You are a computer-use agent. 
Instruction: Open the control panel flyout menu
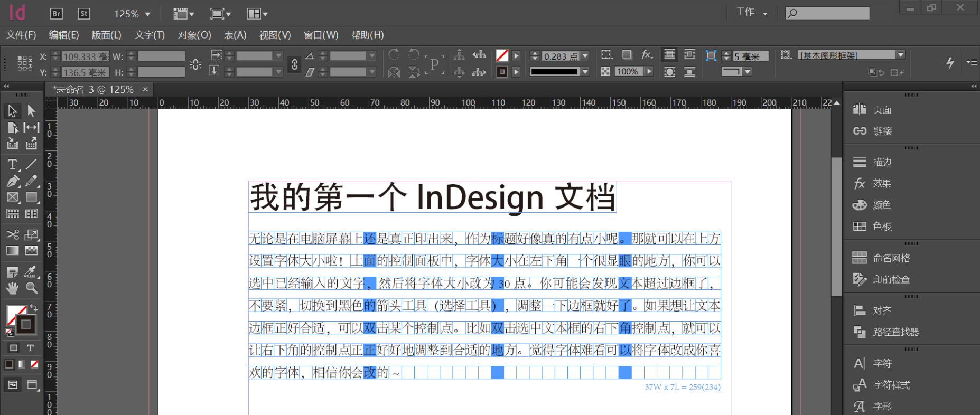tap(972, 62)
